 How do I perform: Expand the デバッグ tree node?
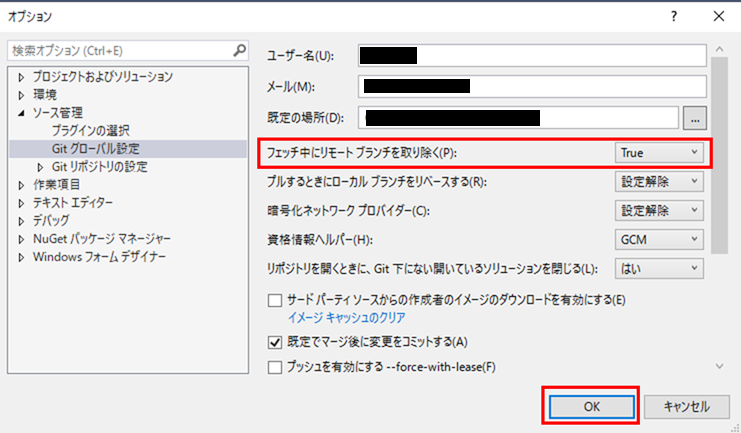[21, 221]
